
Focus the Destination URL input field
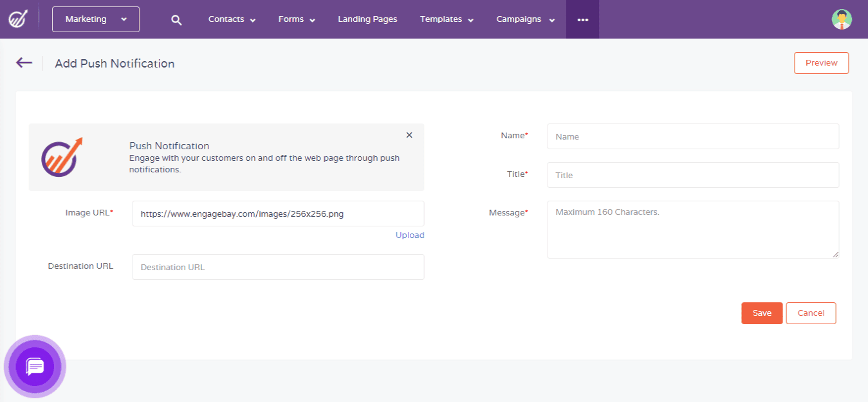[278, 267]
